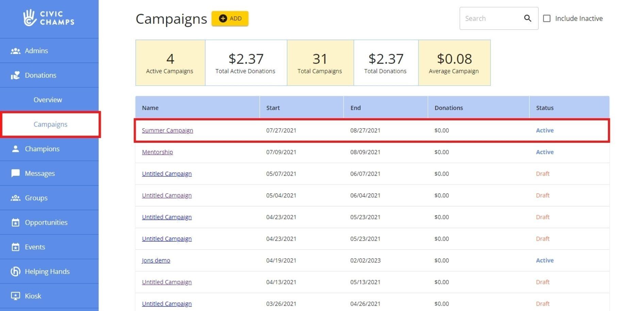Viewport: 644px width, 311px height.
Task: Select the Campaigns submenu item
Action: pos(50,124)
